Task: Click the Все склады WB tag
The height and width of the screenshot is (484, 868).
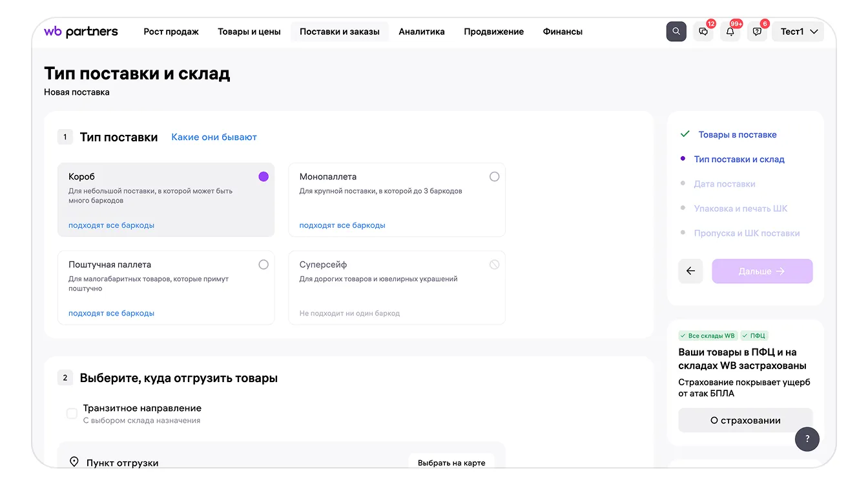Action: 708,336
